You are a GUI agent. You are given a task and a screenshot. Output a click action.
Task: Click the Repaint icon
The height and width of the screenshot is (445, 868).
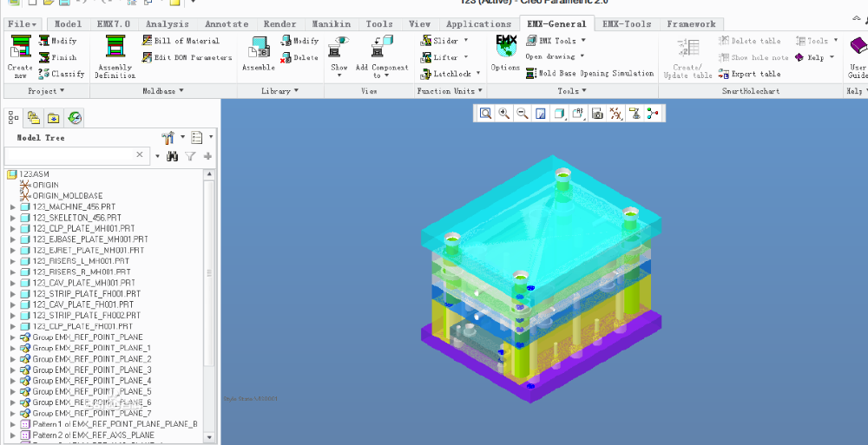pos(541,114)
